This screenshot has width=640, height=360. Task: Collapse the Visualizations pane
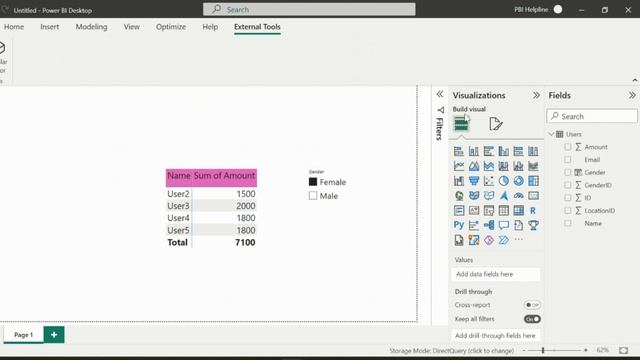[536, 95]
